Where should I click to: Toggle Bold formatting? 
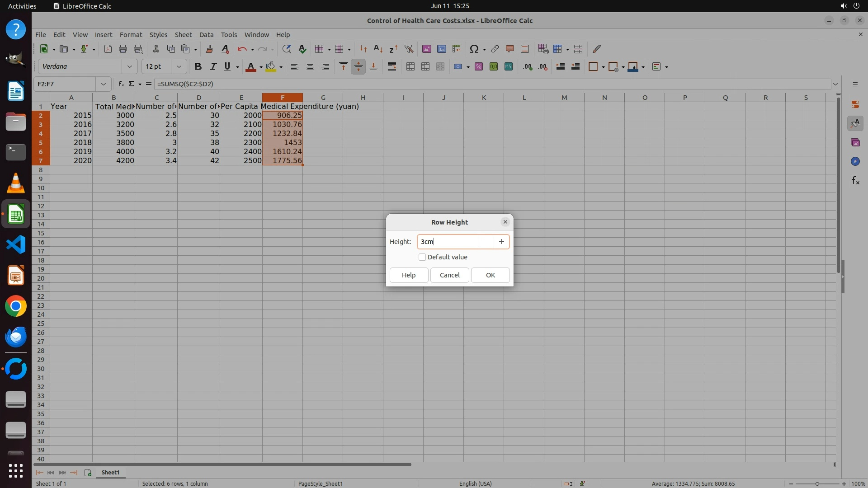click(x=198, y=66)
